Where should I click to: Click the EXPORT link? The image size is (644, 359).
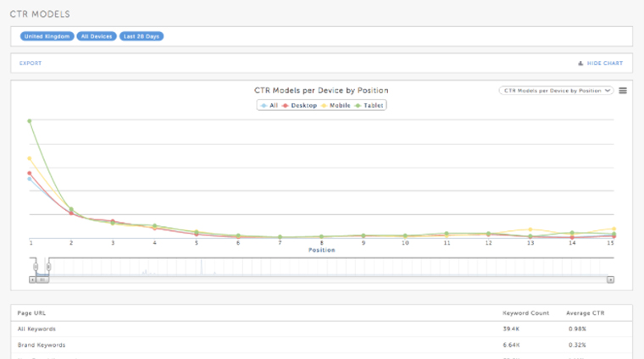(x=31, y=64)
